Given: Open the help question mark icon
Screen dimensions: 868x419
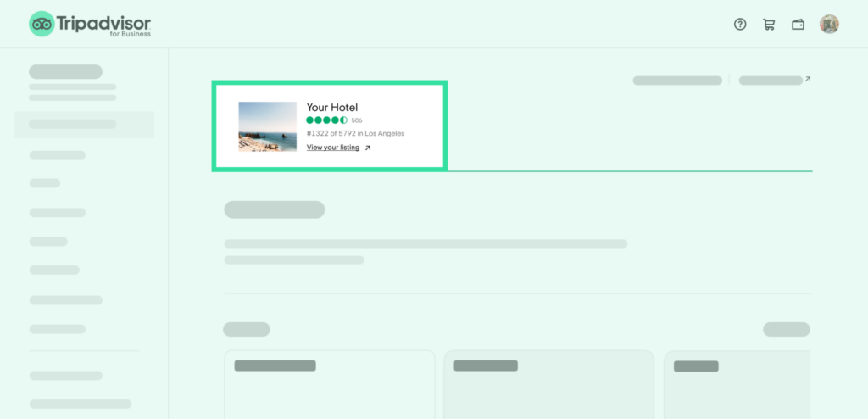Looking at the screenshot, I should pos(740,24).
